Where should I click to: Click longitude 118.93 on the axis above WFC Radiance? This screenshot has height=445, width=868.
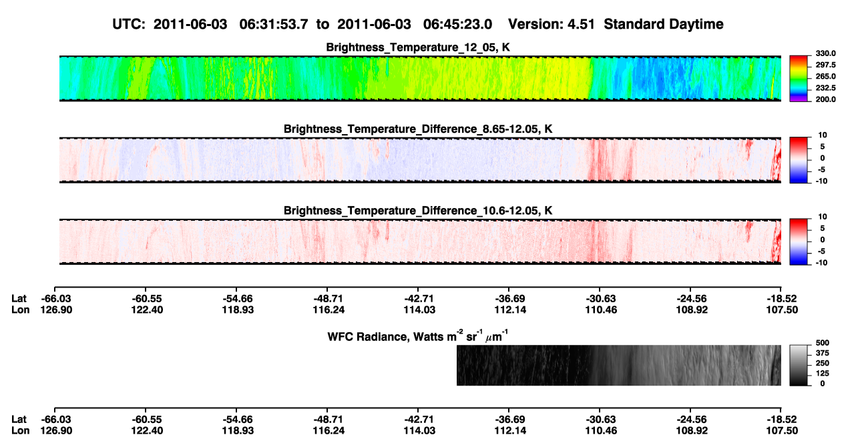pyautogui.click(x=237, y=310)
